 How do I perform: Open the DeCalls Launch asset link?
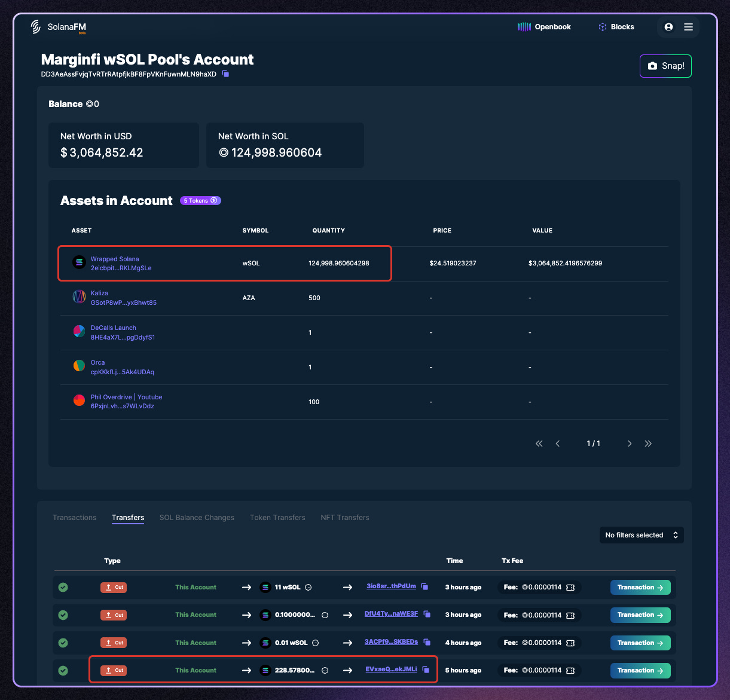coord(123,332)
